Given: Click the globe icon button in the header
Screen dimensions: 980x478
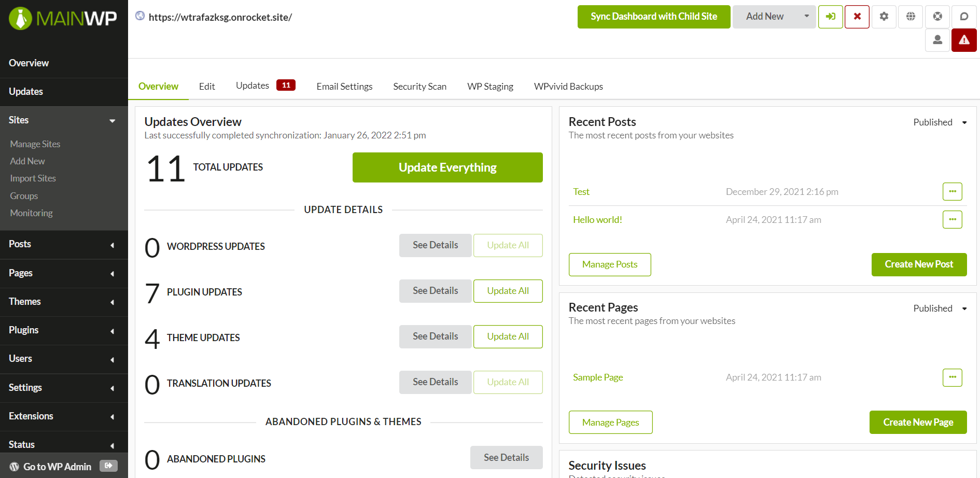Looking at the screenshot, I should tap(911, 17).
